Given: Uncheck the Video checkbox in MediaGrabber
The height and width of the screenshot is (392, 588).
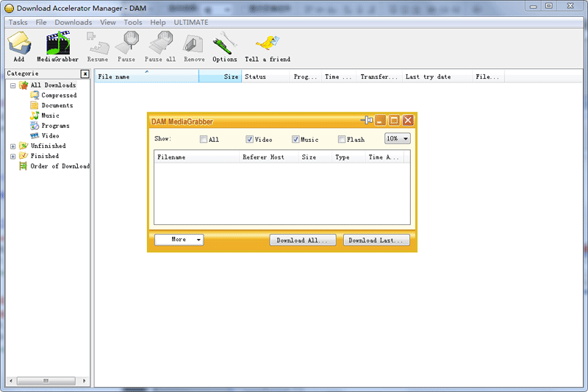Looking at the screenshot, I should tap(249, 139).
